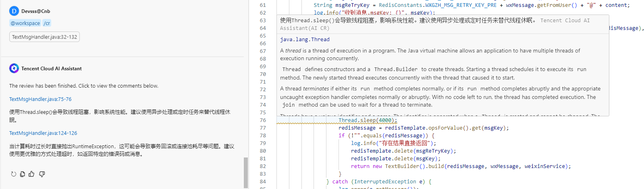Open the TextMsgHandler.java:124-126 link
This screenshot has height=189, width=644.
(43, 133)
